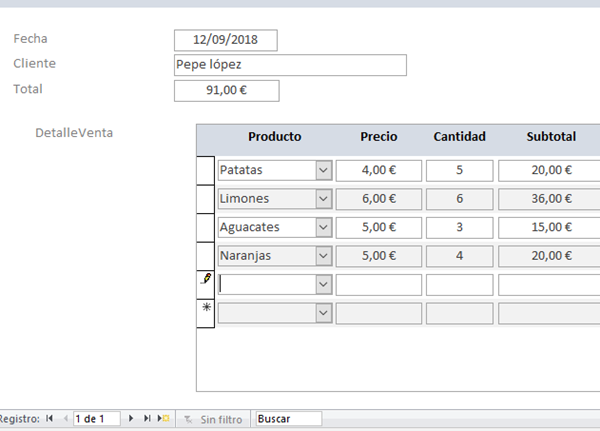Click the Fecha date field 12/09/2018
600x431 pixels.
pyautogui.click(x=226, y=40)
